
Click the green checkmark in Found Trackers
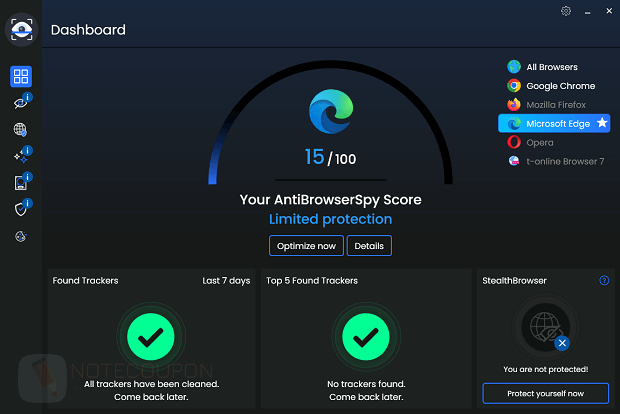pyautogui.click(x=151, y=337)
